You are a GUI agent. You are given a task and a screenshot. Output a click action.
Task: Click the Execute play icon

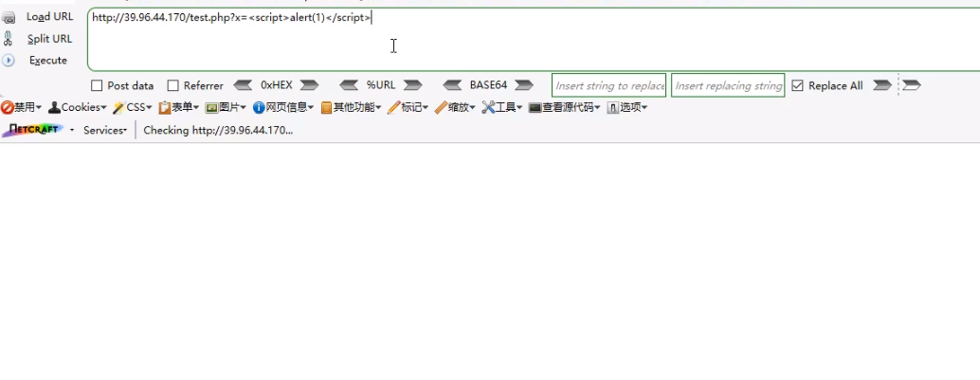9,61
